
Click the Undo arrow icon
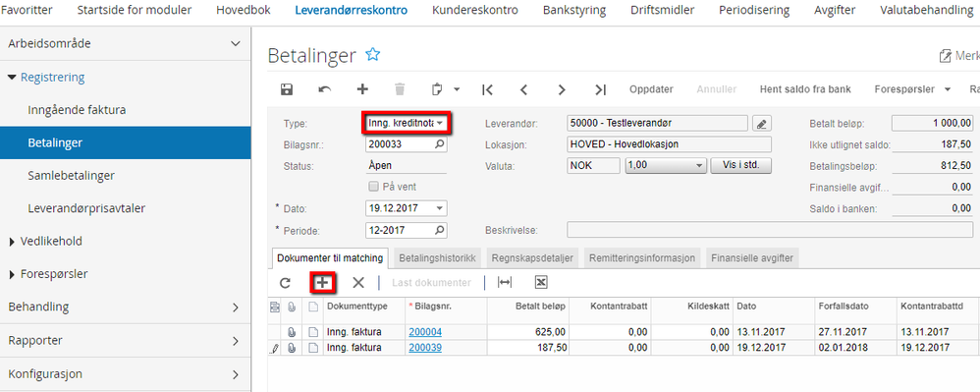324,89
